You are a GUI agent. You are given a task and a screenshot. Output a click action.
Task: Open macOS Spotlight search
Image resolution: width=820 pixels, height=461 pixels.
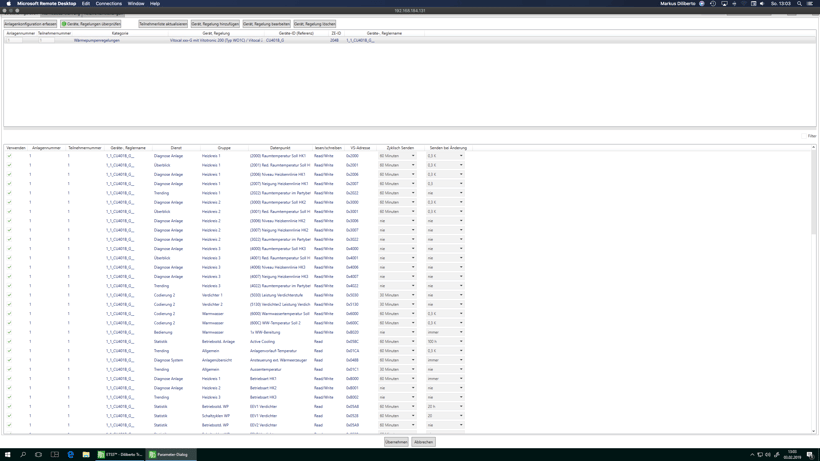(799, 4)
